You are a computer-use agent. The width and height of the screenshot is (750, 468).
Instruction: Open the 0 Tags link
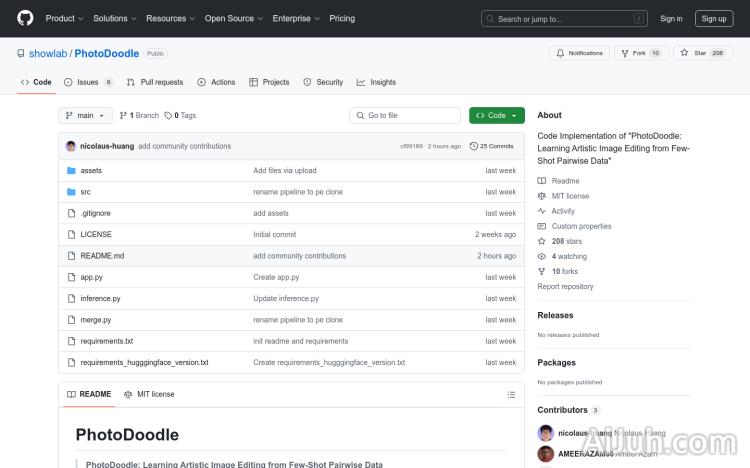181,116
